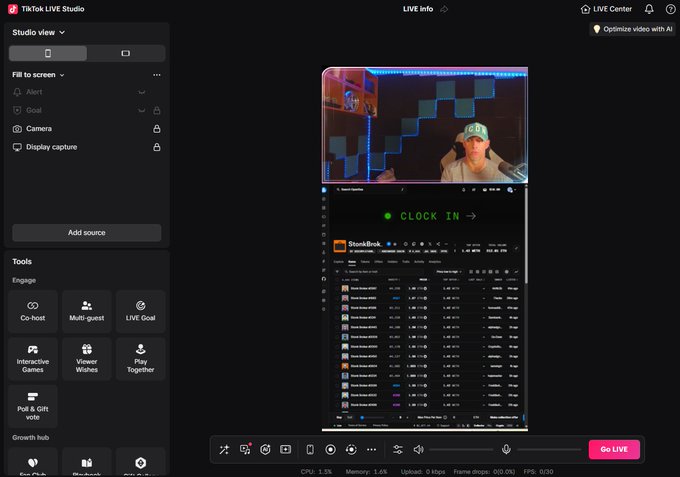Open the LIVE Goal tool

tap(141, 311)
